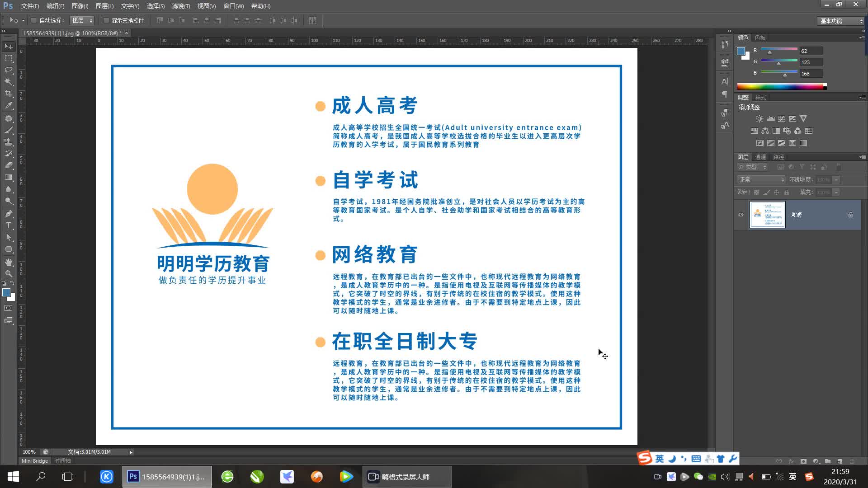Select the Pen tool
This screenshot has width=868, height=488.
coord(9,213)
